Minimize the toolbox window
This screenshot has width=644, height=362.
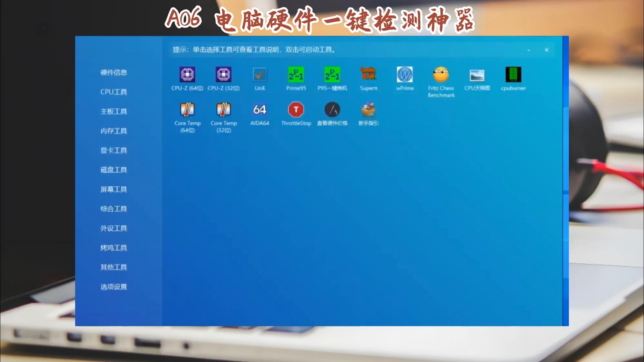529,50
